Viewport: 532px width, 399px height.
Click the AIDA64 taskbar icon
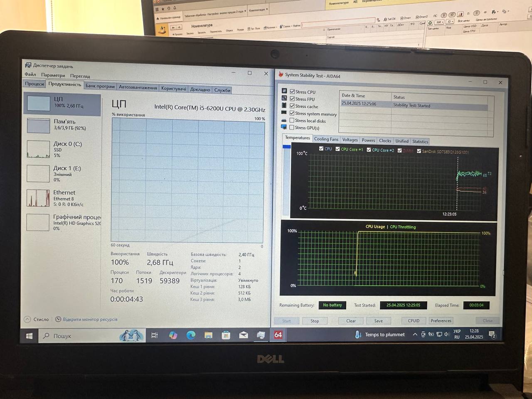coord(278,335)
